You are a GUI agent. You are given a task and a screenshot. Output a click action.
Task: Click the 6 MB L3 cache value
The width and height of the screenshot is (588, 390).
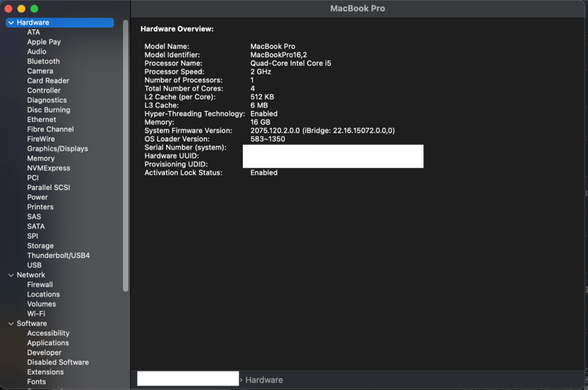[259, 106]
